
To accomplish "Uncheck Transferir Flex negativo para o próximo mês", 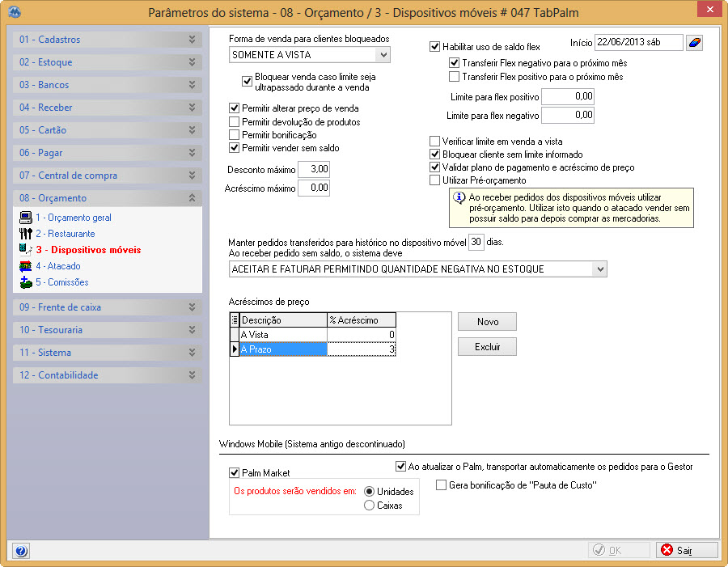I will [x=454, y=63].
